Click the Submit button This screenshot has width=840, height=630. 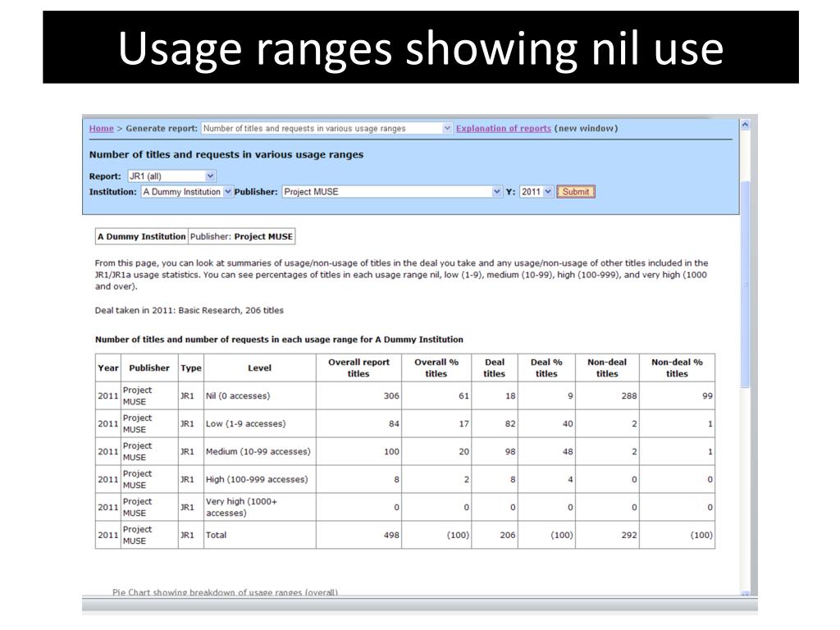point(576,192)
